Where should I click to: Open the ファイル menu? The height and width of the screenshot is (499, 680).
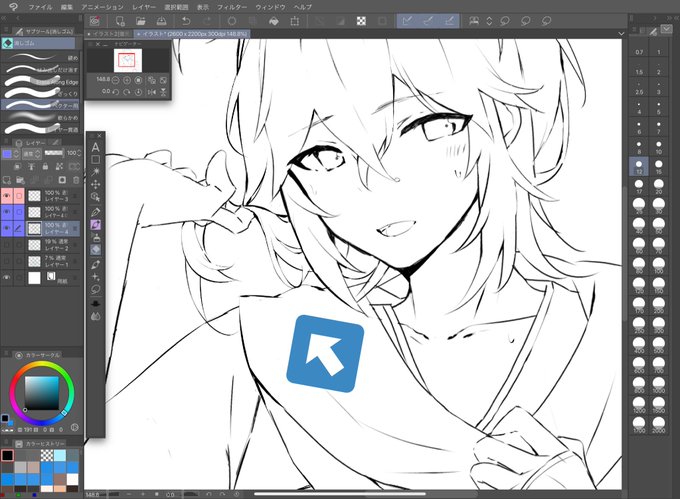(40, 7)
